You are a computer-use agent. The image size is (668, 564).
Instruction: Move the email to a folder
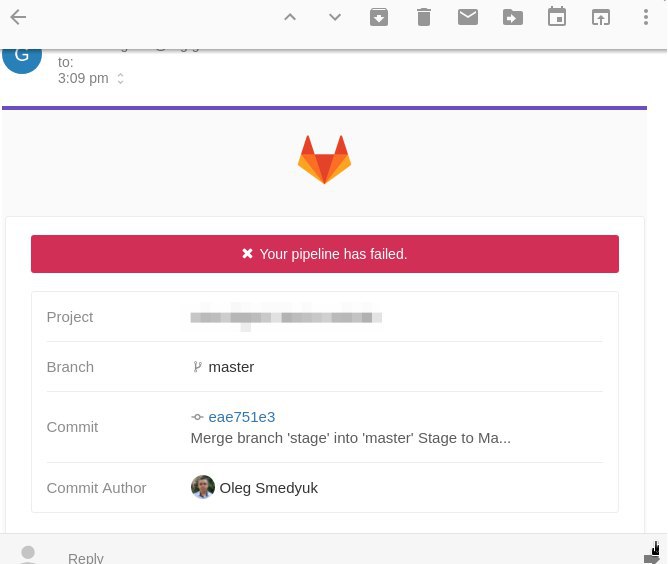[513, 17]
